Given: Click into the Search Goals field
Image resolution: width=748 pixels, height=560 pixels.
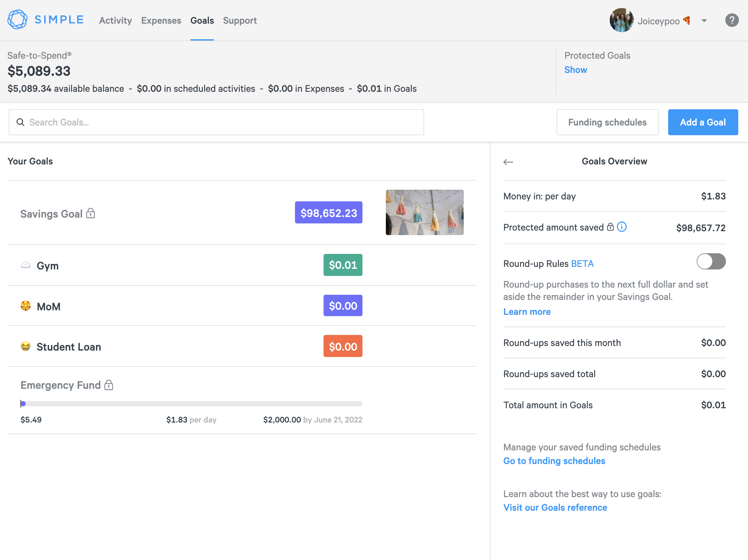Looking at the screenshot, I should pos(216,122).
